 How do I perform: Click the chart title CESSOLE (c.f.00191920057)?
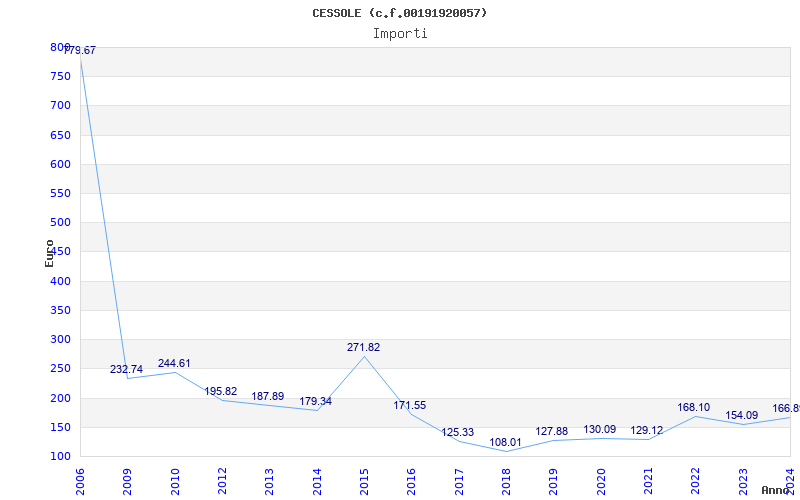[399, 13]
